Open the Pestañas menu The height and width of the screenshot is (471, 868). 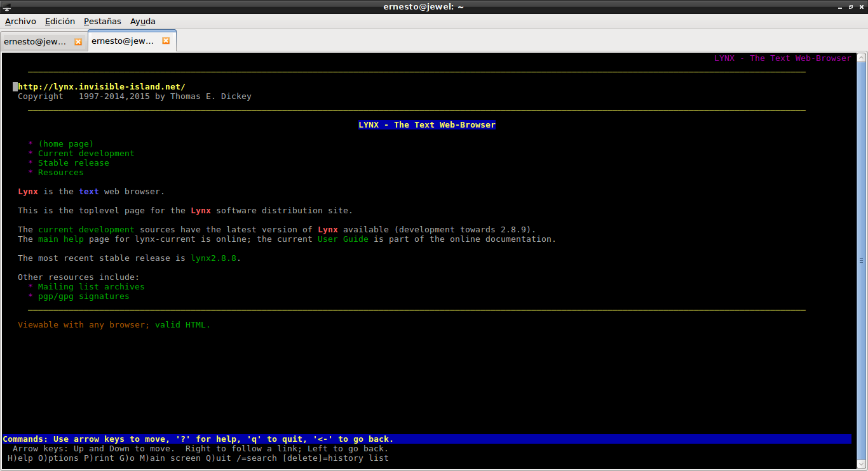[x=102, y=21]
